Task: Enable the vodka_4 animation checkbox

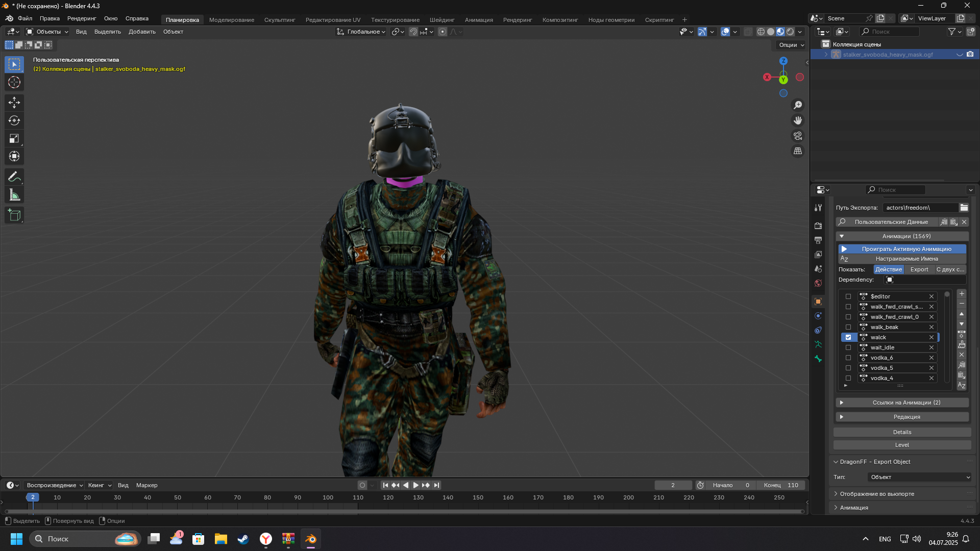Action: pos(848,378)
